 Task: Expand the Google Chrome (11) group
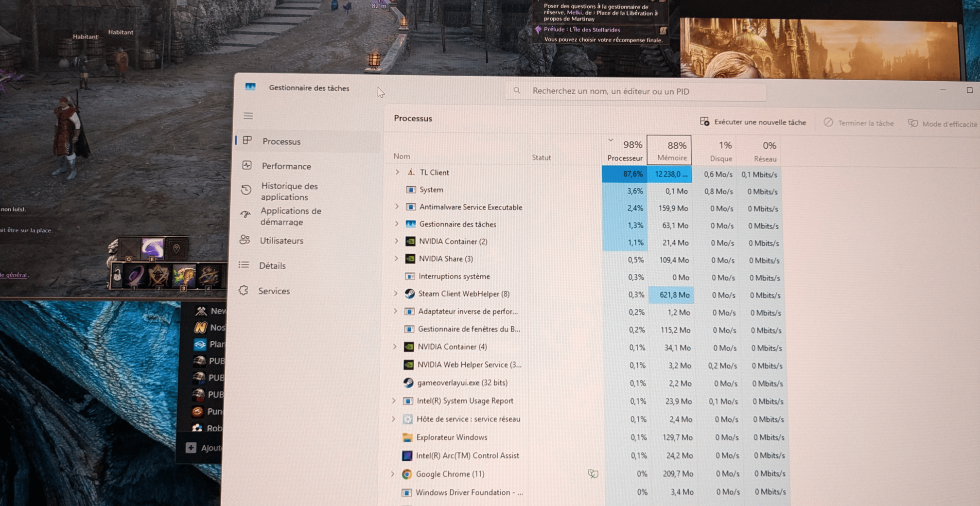click(392, 473)
